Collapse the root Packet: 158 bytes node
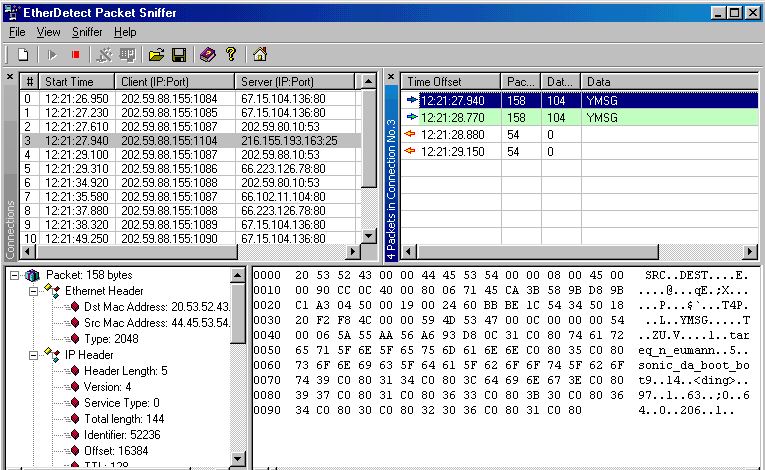The image size is (765, 470). click(13, 275)
